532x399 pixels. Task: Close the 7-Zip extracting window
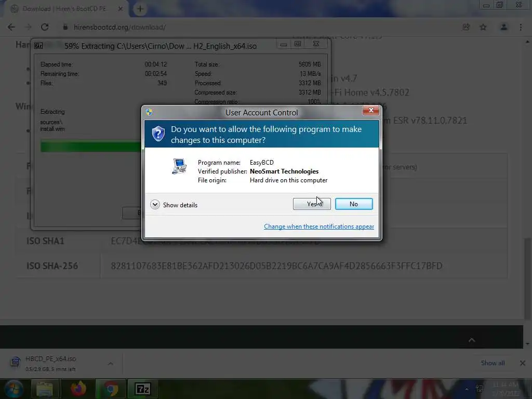[x=316, y=44]
